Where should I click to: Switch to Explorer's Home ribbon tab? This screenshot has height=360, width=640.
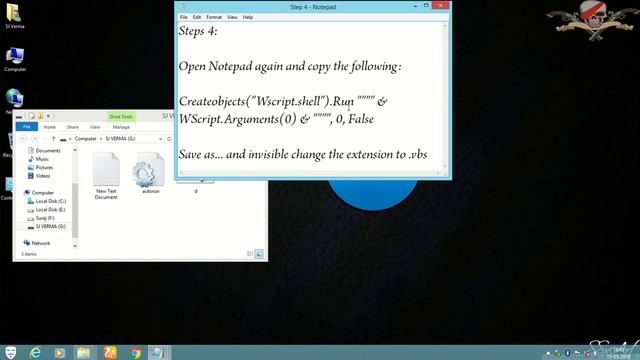coord(49,127)
